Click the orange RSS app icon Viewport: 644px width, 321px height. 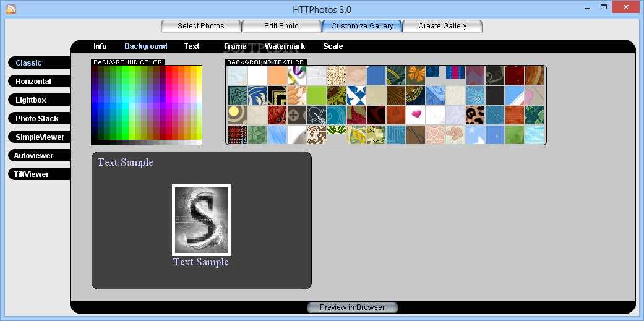11,9
